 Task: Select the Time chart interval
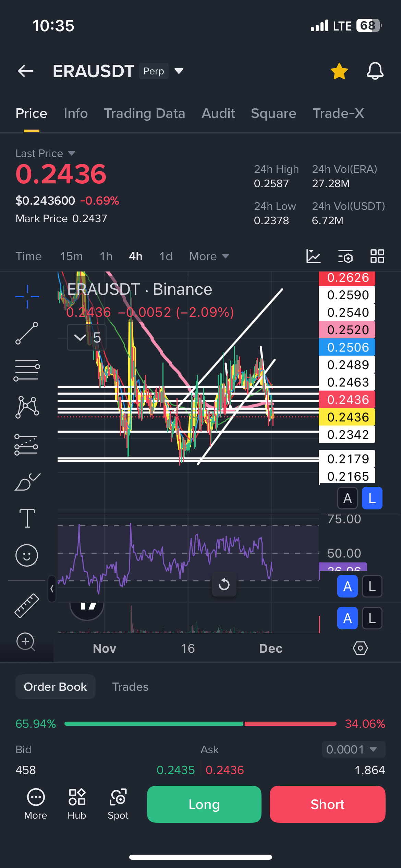[28, 256]
